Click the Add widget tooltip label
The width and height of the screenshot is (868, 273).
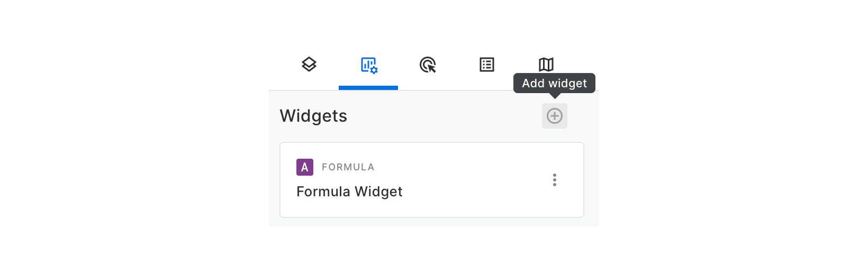(x=554, y=83)
